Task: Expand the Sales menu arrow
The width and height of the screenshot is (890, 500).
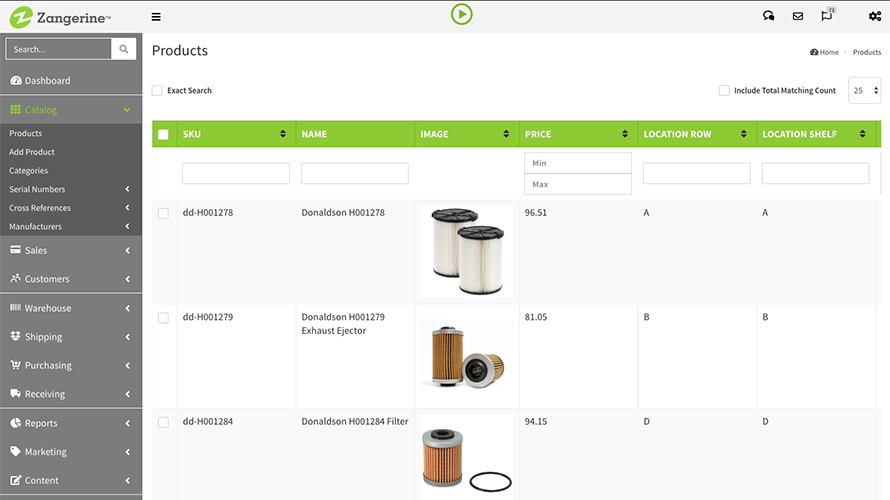Action: (x=127, y=250)
